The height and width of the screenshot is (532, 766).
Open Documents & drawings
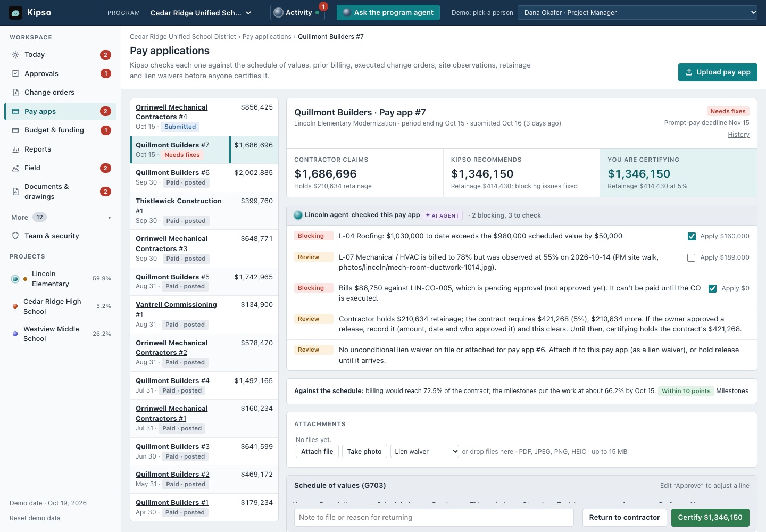point(60,192)
